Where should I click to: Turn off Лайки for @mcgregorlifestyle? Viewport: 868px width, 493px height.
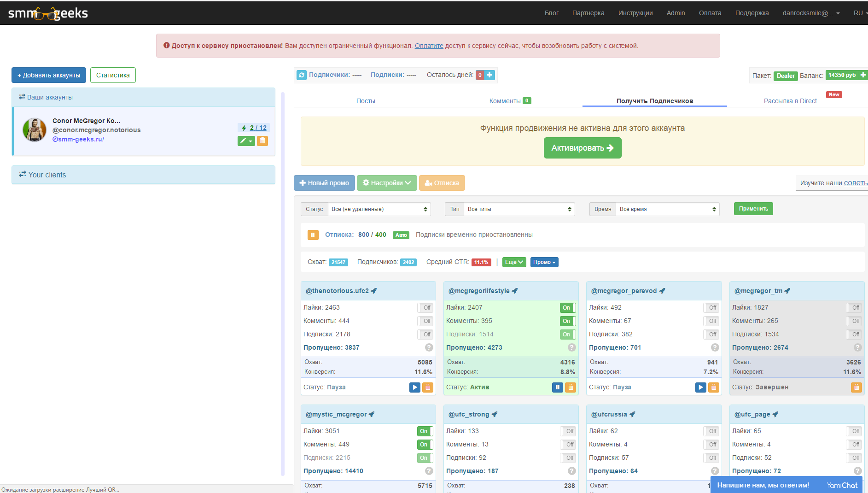click(568, 307)
